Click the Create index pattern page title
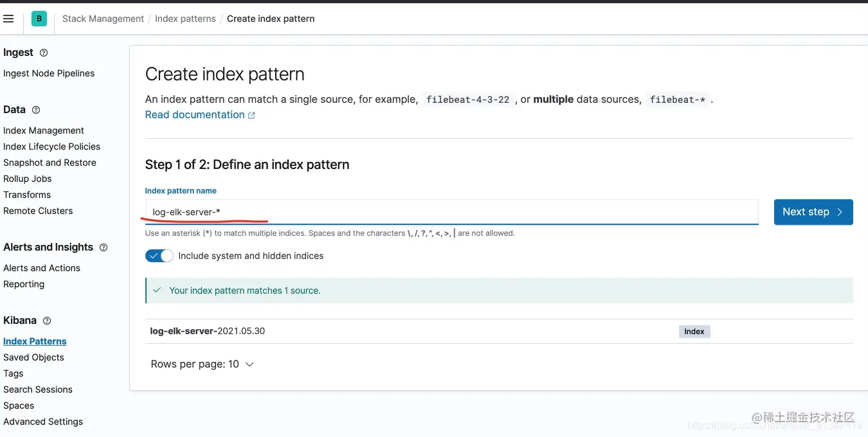The image size is (868, 437). (225, 74)
